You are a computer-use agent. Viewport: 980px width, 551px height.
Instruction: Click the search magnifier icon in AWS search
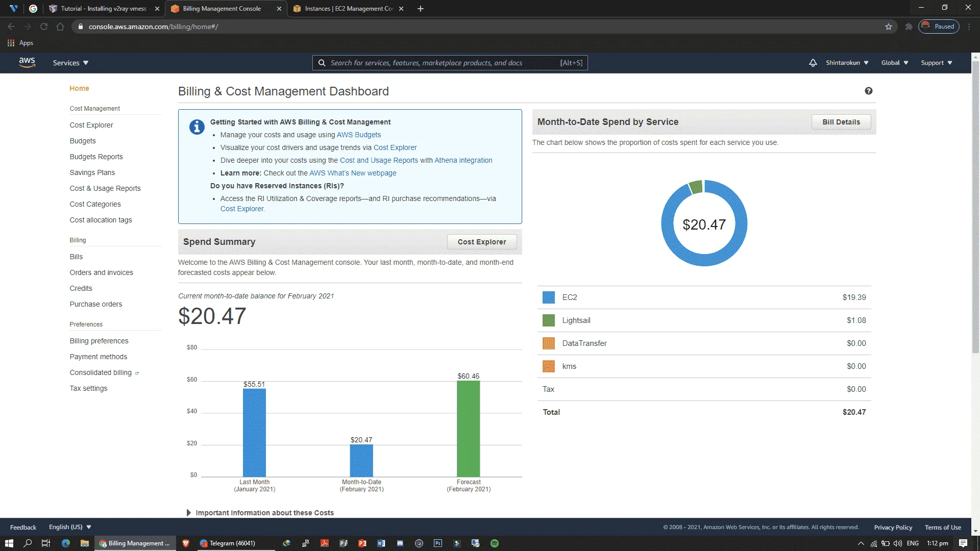click(322, 63)
